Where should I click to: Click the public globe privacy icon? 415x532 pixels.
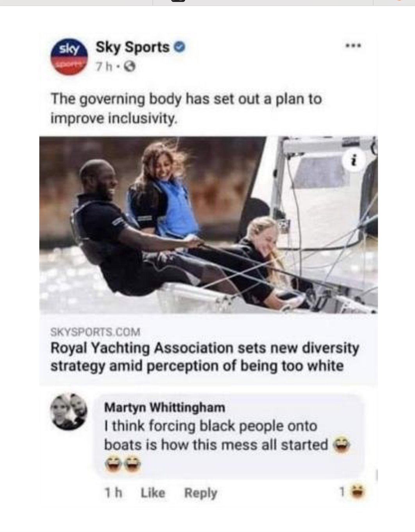click(129, 67)
